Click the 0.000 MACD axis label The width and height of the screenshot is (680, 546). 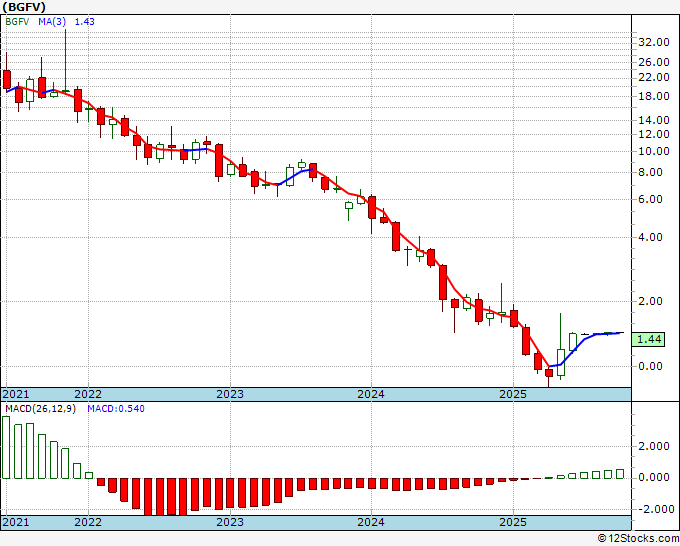tap(654, 477)
